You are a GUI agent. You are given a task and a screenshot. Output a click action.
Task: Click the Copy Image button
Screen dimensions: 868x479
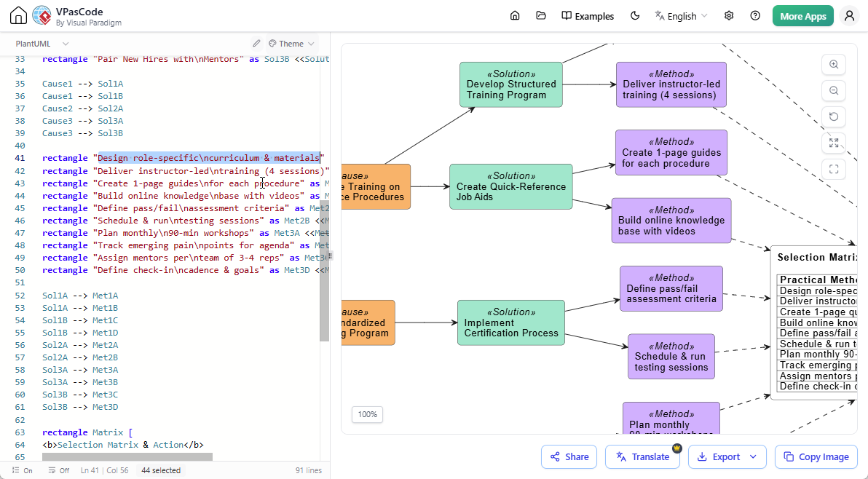point(816,457)
